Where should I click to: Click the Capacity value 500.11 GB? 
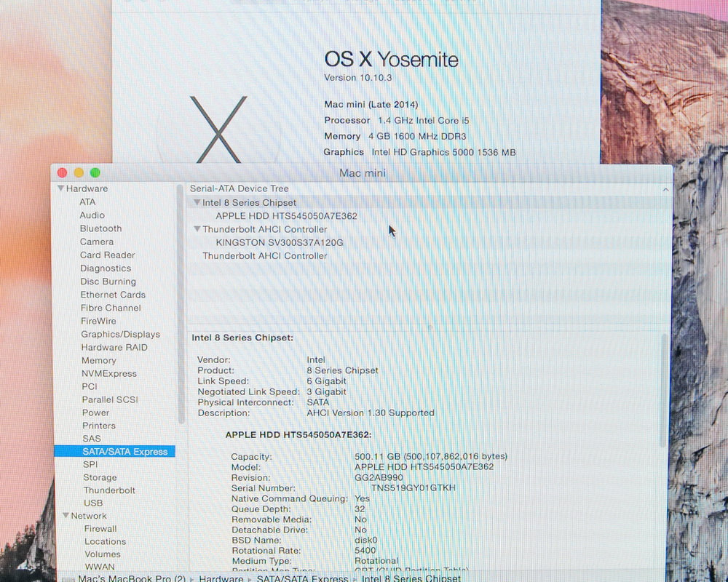431,456
